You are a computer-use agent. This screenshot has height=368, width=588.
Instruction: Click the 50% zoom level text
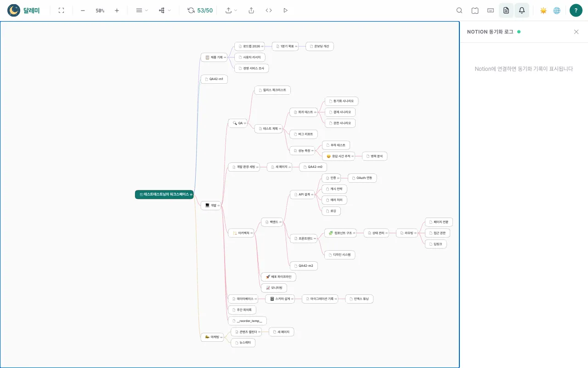pyautogui.click(x=100, y=11)
